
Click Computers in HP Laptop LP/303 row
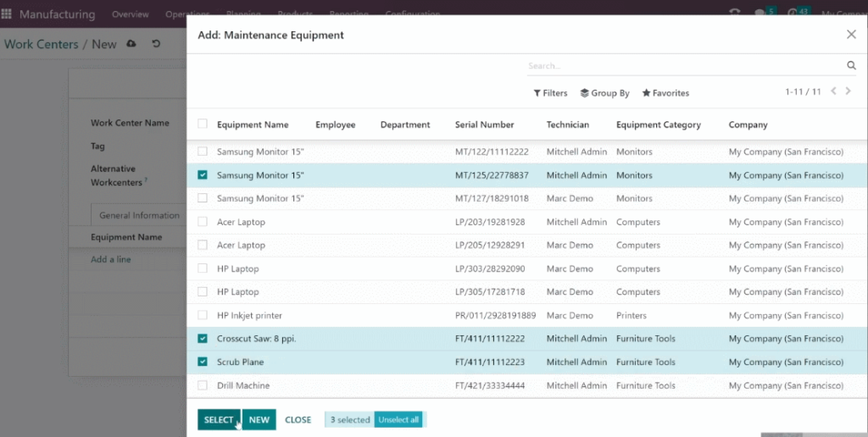coord(637,268)
